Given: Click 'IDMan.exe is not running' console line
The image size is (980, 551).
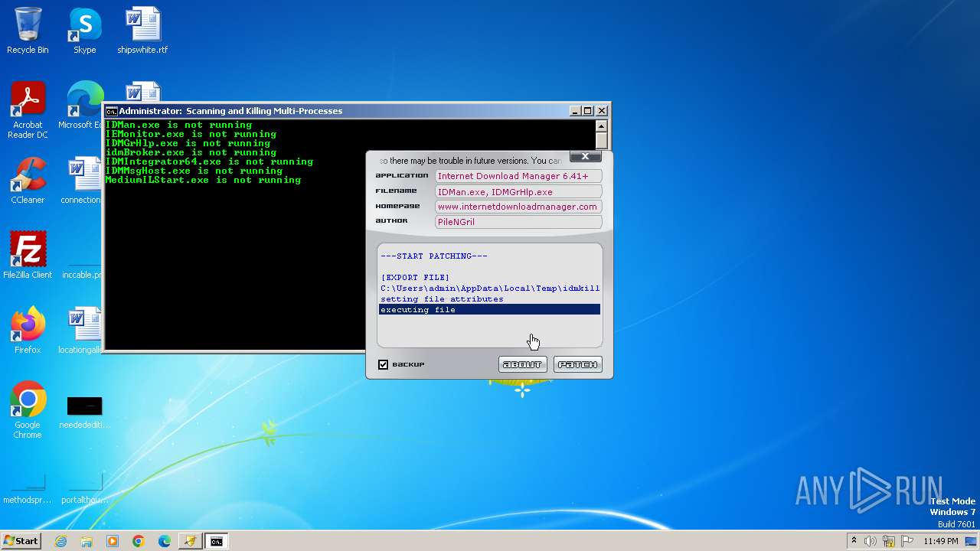Looking at the screenshot, I should [x=178, y=125].
